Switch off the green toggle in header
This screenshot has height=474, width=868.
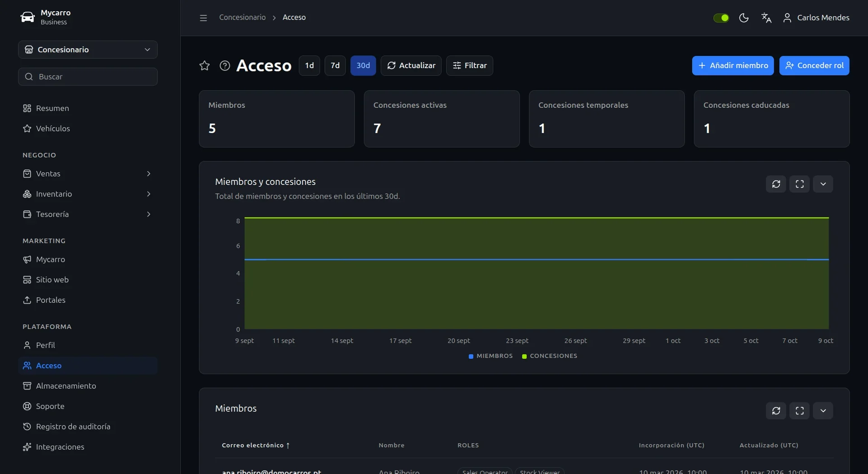tap(721, 18)
